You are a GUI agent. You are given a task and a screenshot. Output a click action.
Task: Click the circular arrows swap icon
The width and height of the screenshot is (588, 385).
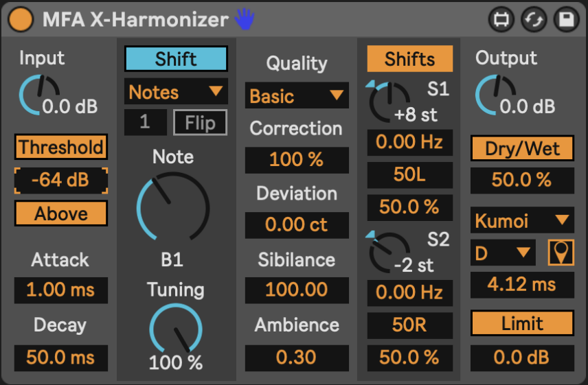(x=534, y=19)
